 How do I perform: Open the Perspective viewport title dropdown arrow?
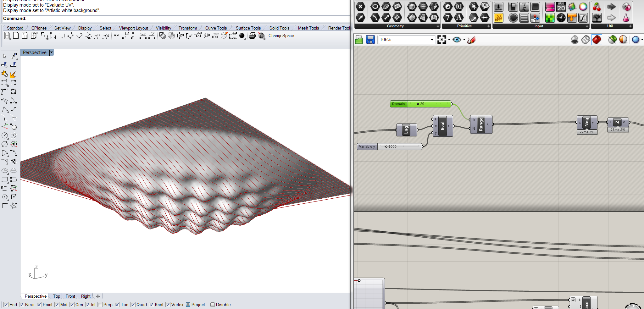pos(51,52)
